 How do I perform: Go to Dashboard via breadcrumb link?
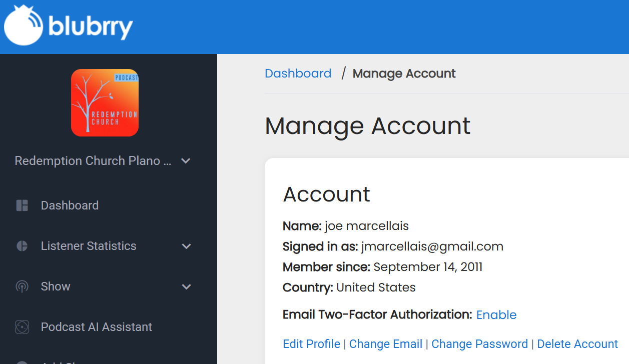(298, 73)
